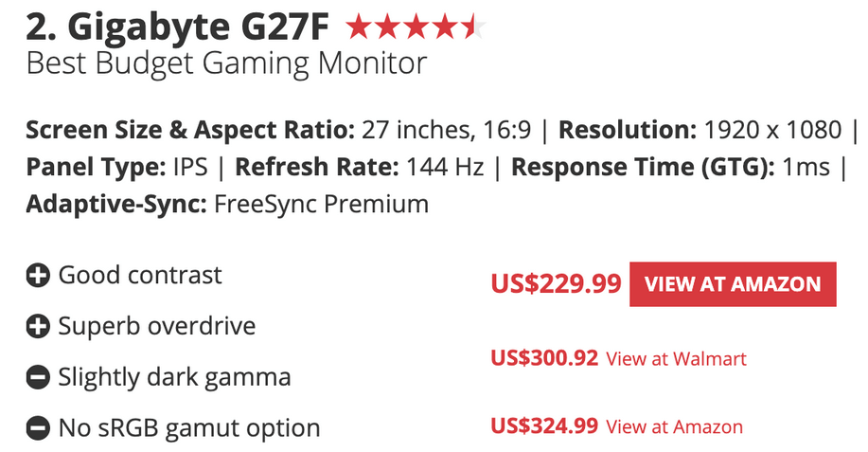This screenshot has width=868, height=452.
Task: Click the fourth star in the rating
Action: coord(445,27)
